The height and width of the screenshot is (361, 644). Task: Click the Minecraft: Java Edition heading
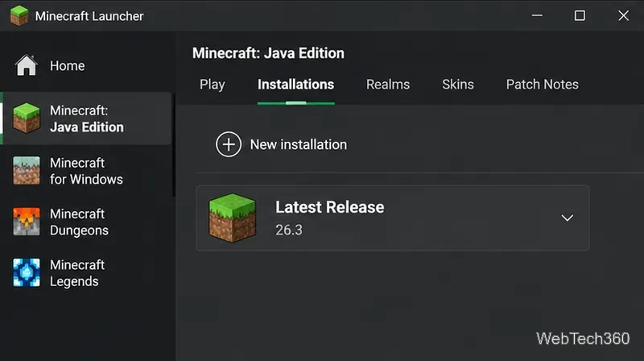pos(268,53)
